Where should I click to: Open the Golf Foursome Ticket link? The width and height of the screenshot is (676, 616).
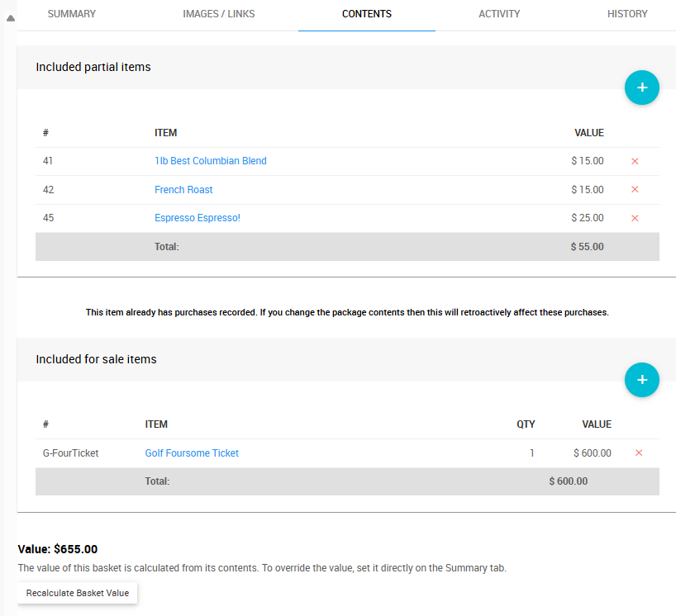[192, 453]
